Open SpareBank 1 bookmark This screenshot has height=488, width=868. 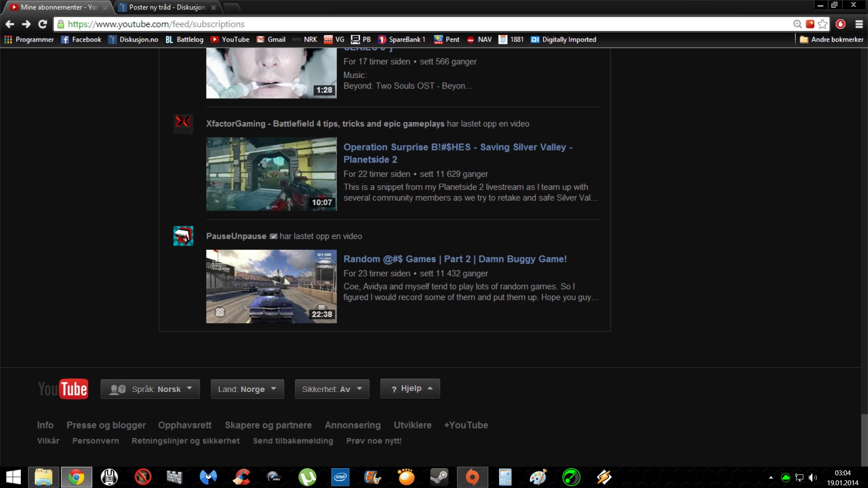point(402,39)
